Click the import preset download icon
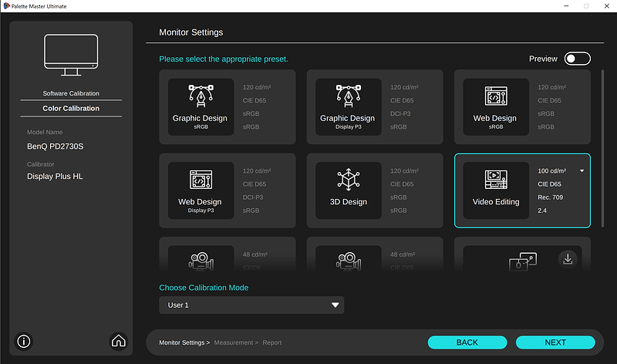Viewport: 617px width, 364px height. tap(568, 259)
